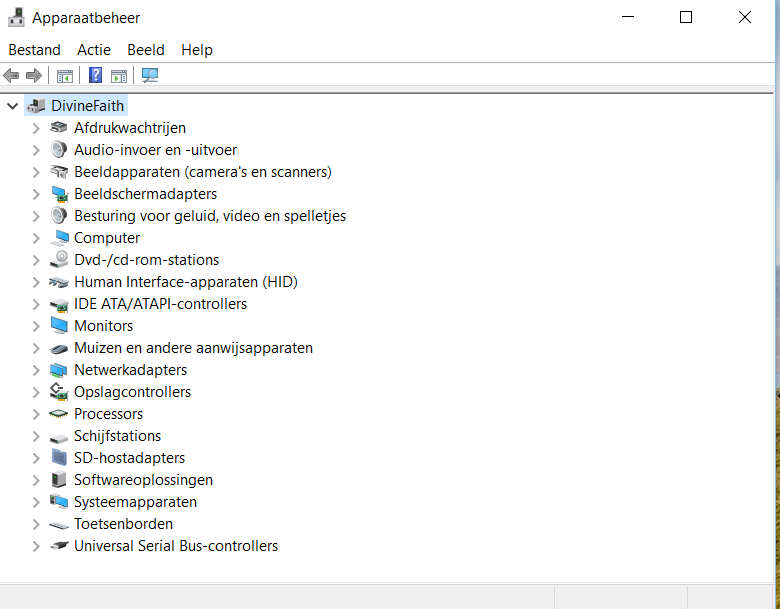Image resolution: width=780 pixels, height=609 pixels.
Task: Collapse the DivineFaith root node
Action: [12, 106]
